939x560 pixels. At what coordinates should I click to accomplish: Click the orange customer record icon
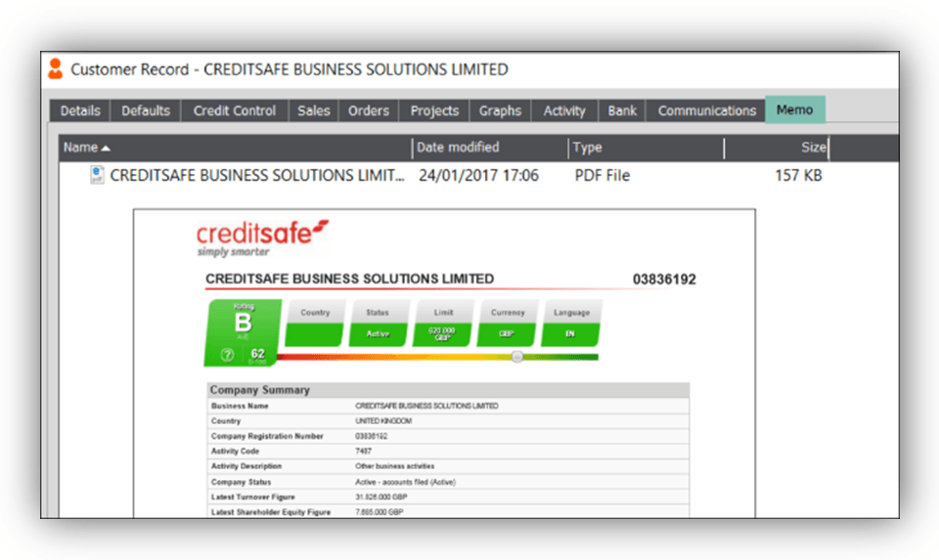pos(55,68)
